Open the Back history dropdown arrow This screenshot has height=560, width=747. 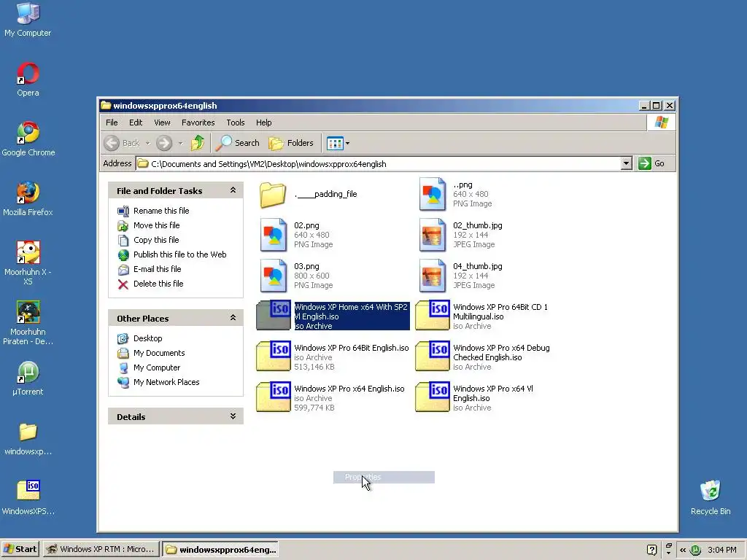147,143
